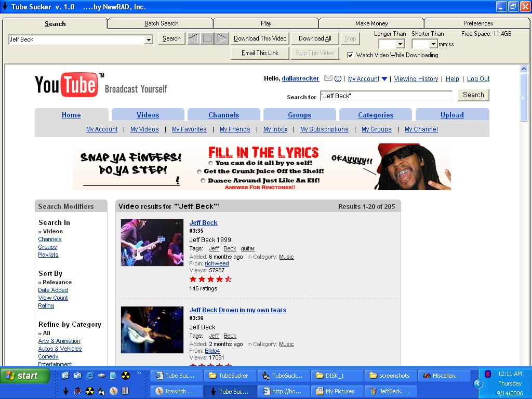
Task: Click the Bluetooth icon in the system tray
Action: click(488, 374)
